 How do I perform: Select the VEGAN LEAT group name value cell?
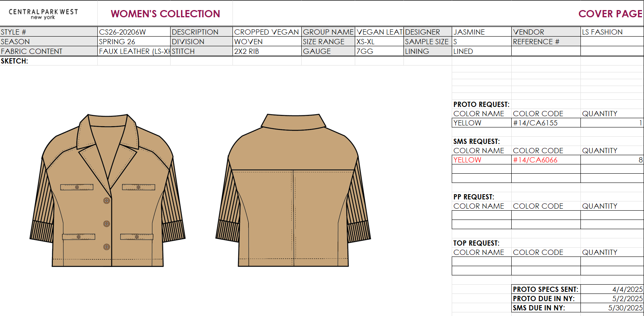point(379,32)
